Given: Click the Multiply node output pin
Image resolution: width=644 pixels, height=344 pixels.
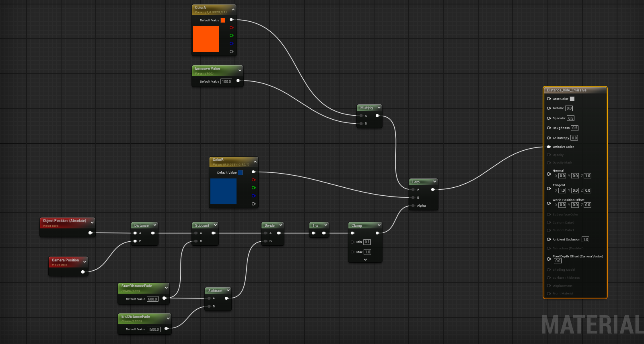Looking at the screenshot, I should pos(377,116).
